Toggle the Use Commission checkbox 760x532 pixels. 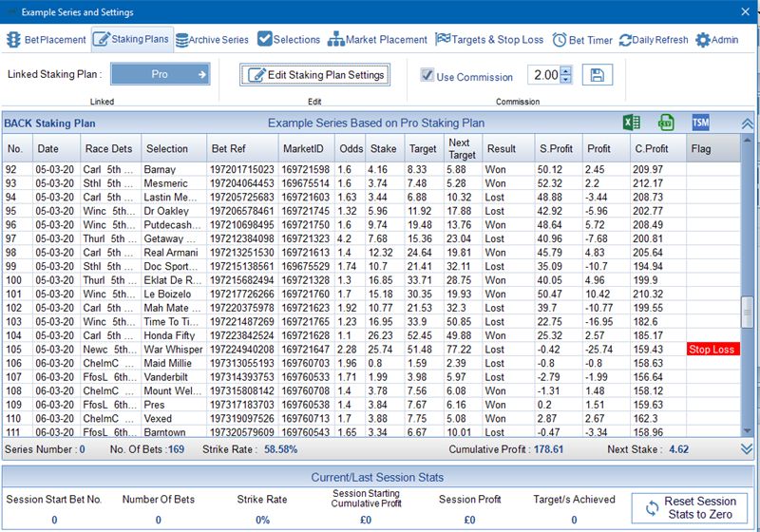pos(427,75)
